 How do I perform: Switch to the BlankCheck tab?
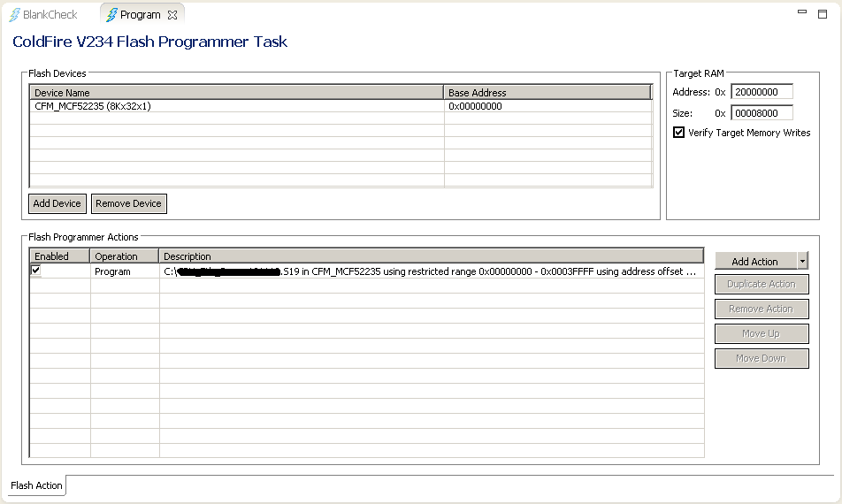click(44, 14)
